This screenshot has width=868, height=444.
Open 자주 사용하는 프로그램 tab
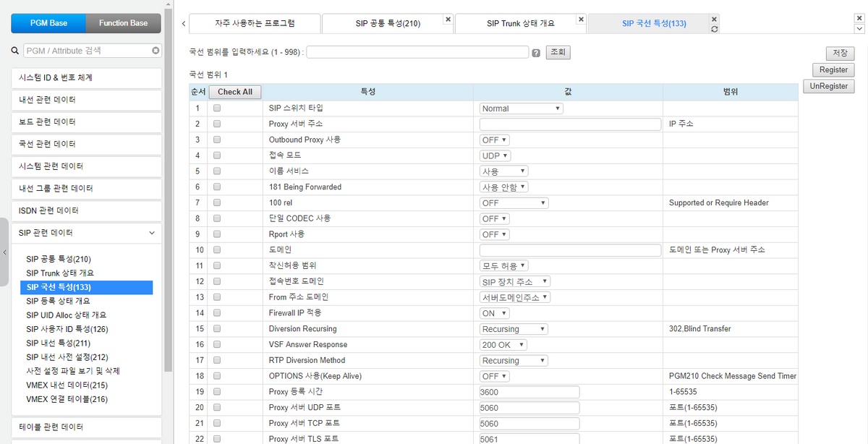(x=255, y=23)
